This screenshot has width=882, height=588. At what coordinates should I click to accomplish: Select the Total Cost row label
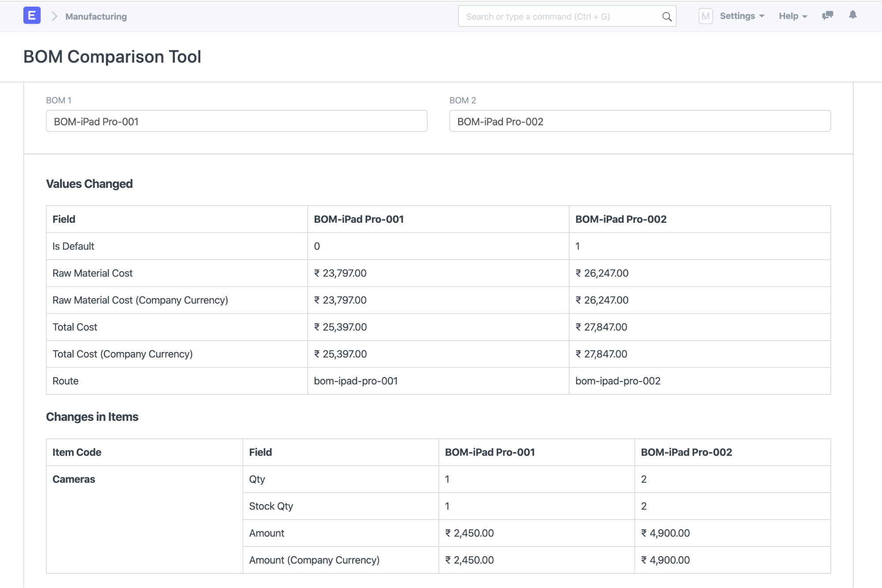[x=75, y=327]
